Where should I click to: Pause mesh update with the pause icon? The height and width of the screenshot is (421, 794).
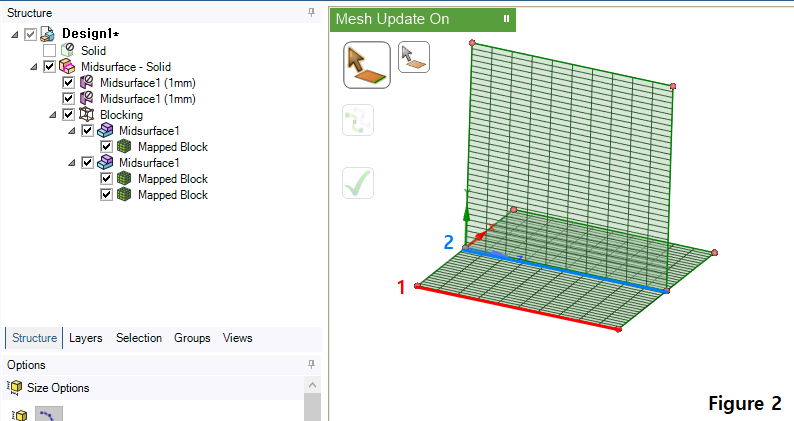506,19
